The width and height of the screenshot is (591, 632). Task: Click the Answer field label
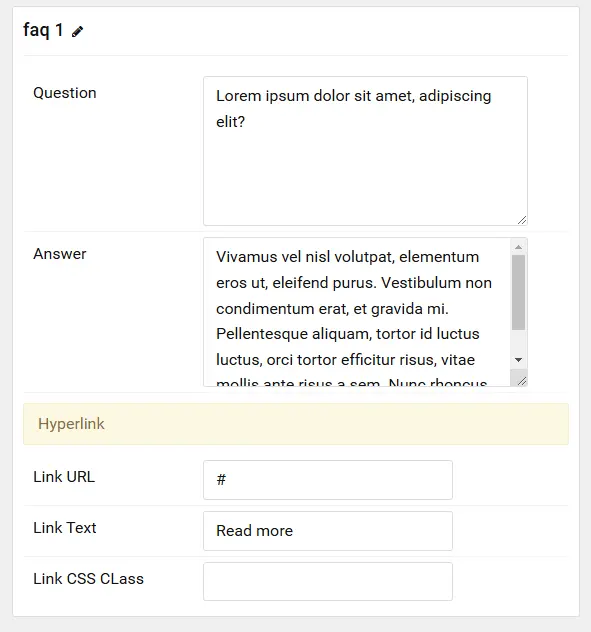pos(60,254)
